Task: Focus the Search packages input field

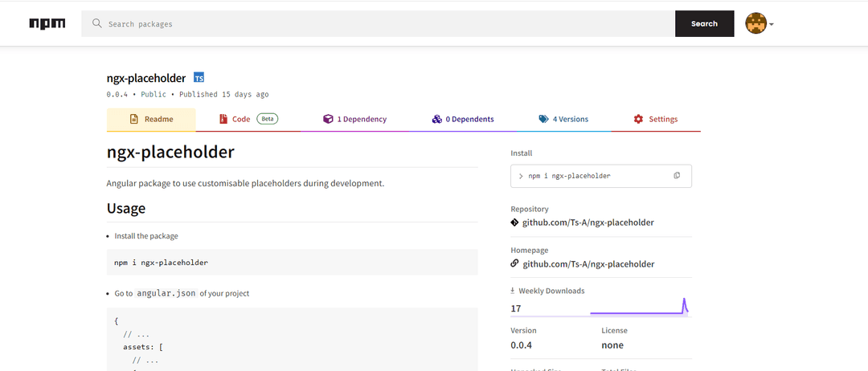Action: point(386,24)
